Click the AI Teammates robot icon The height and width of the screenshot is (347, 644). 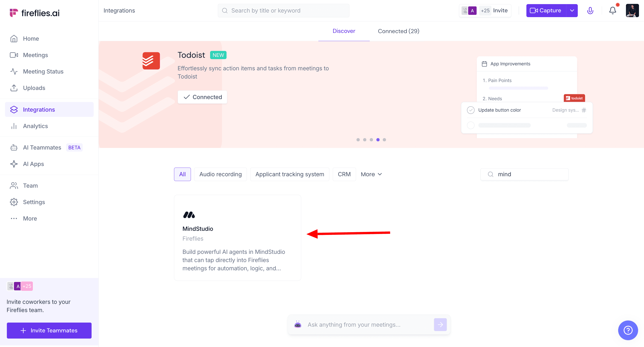(x=14, y=147)
